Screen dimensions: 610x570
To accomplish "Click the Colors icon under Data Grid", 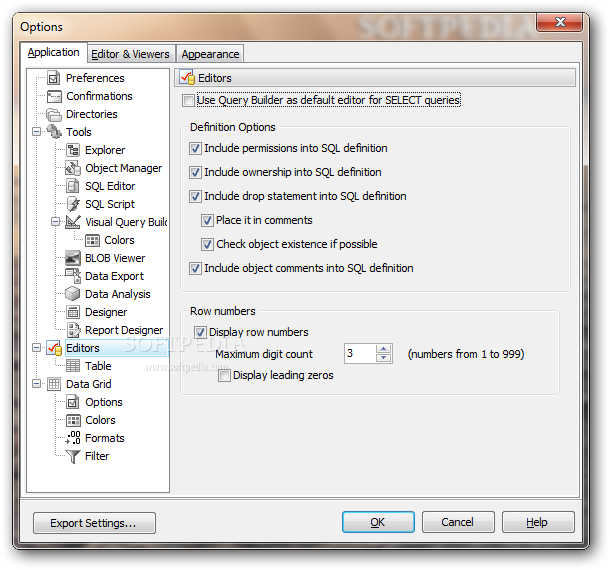I will click(73, 420).
